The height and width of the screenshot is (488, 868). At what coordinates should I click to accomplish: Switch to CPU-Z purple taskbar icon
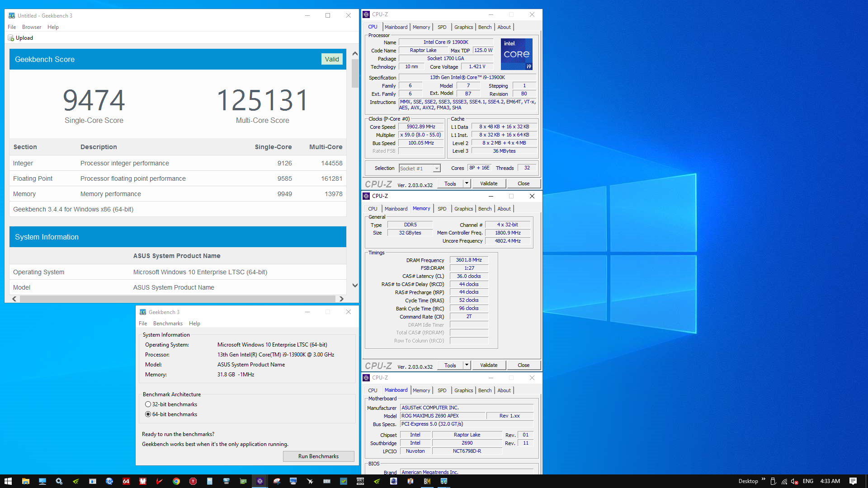click(260, 481)
